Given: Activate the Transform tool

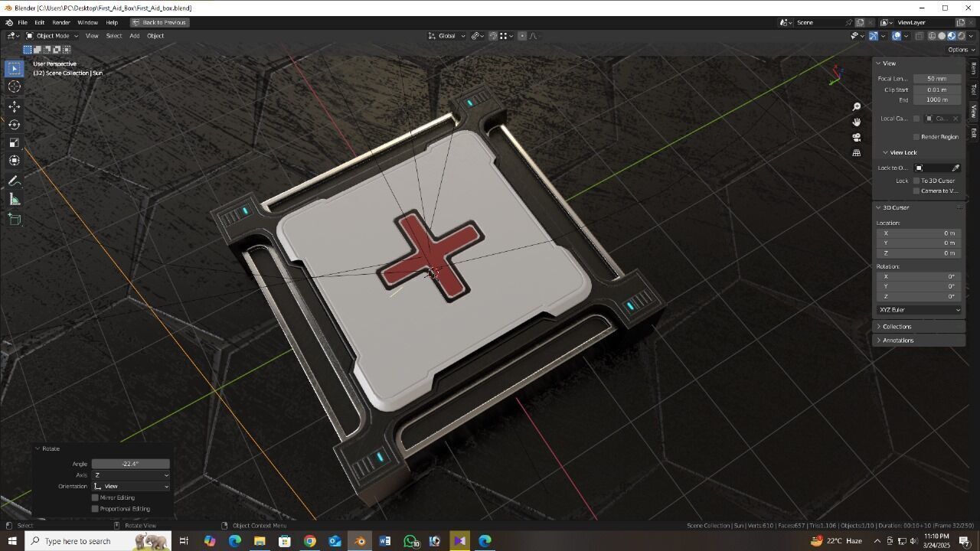Looking at the screenshot, I should (14, 161).
